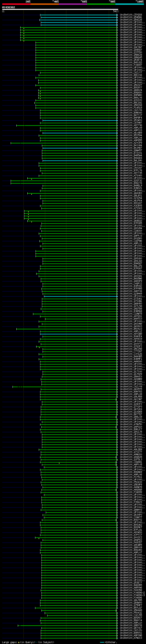Screen dimensions: 146x644
Task: Select the UniRef100_B6U5N6 label
Action: tap(131, 279)
